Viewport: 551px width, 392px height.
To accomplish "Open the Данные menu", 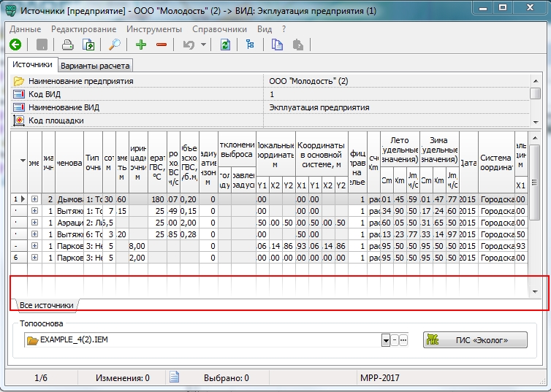I will click(x=26, y=29).
